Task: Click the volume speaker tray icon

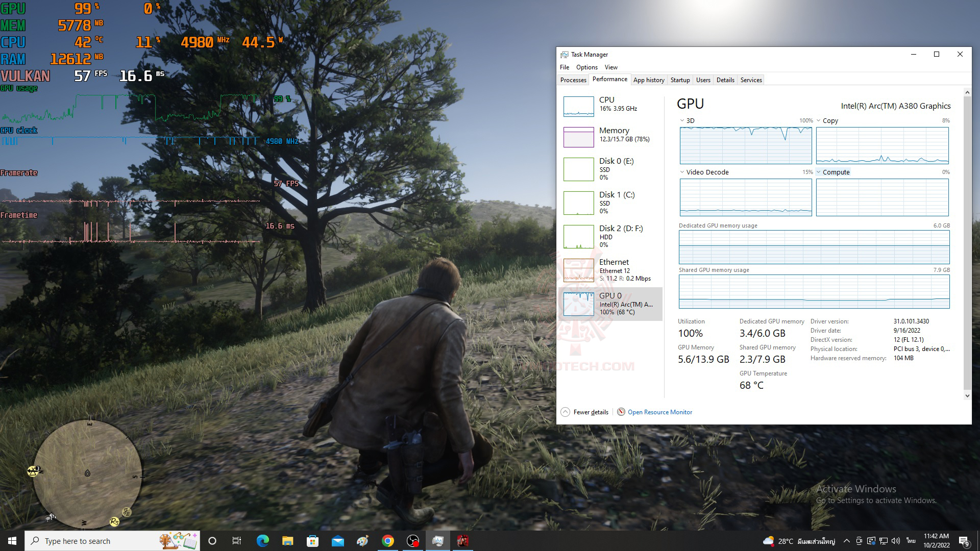Action: coord(896,541)
